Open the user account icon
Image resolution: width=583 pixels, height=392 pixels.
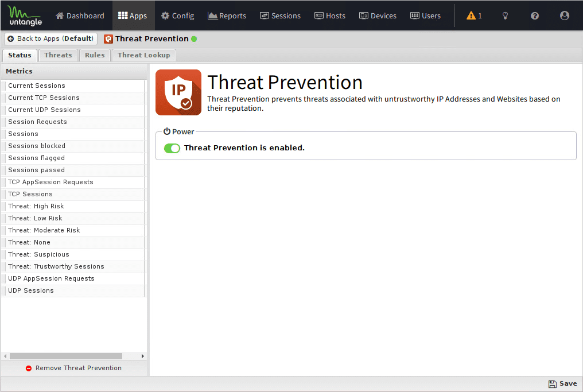click(565, 15)
